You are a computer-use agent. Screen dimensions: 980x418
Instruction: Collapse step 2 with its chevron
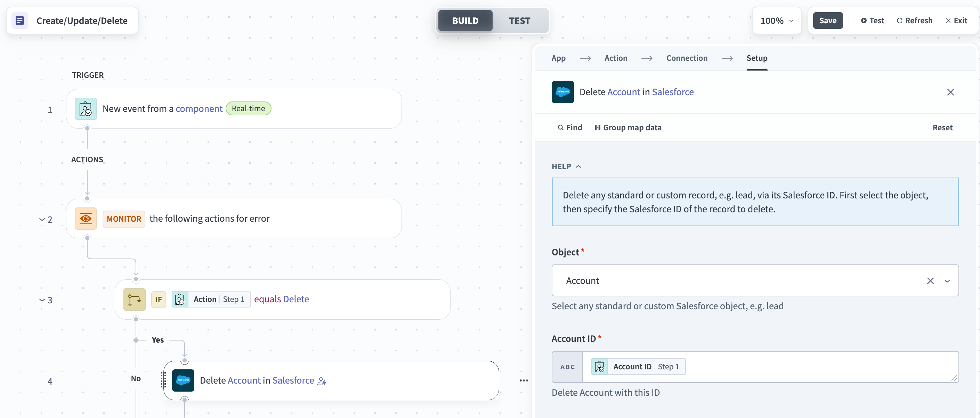(x=42, y=220)
